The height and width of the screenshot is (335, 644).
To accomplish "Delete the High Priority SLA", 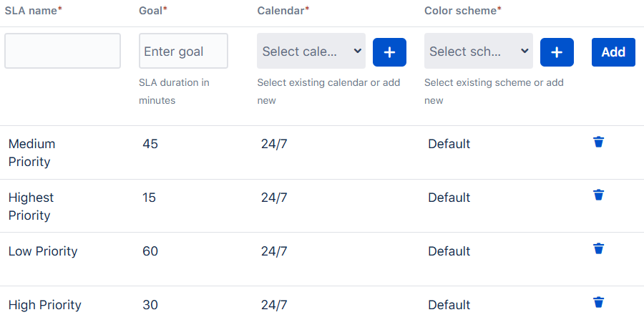I will tap(599, 302).
